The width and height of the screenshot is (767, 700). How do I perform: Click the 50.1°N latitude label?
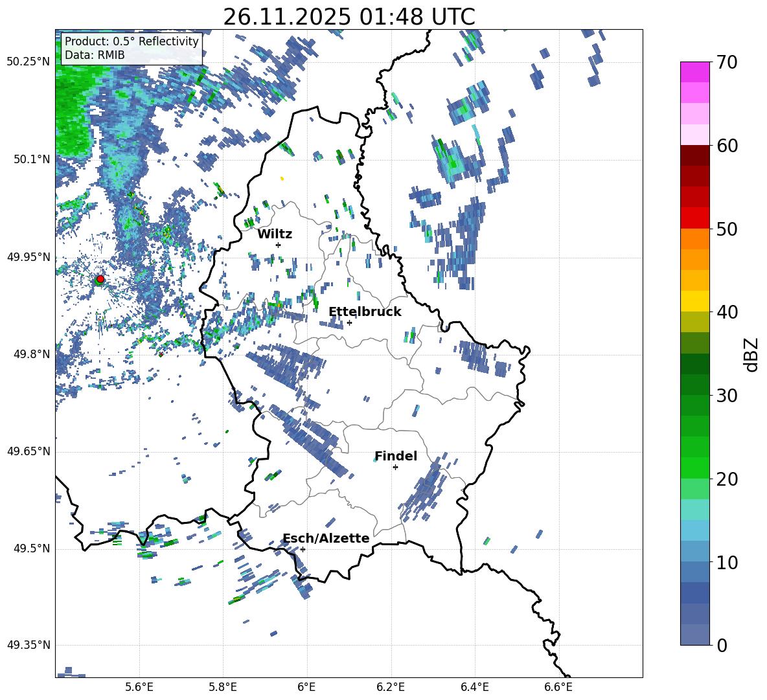pos(32,159)
